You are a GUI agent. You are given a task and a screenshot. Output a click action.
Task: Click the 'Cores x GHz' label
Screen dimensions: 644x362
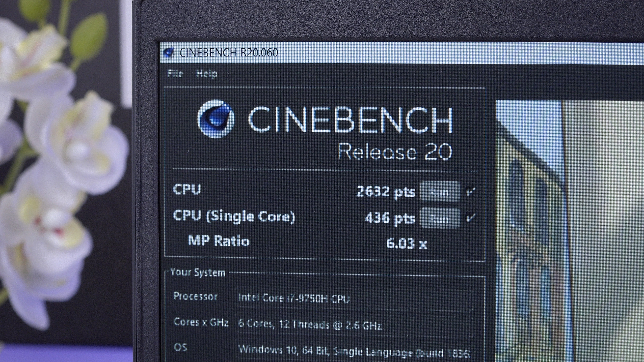click(201, 322)
